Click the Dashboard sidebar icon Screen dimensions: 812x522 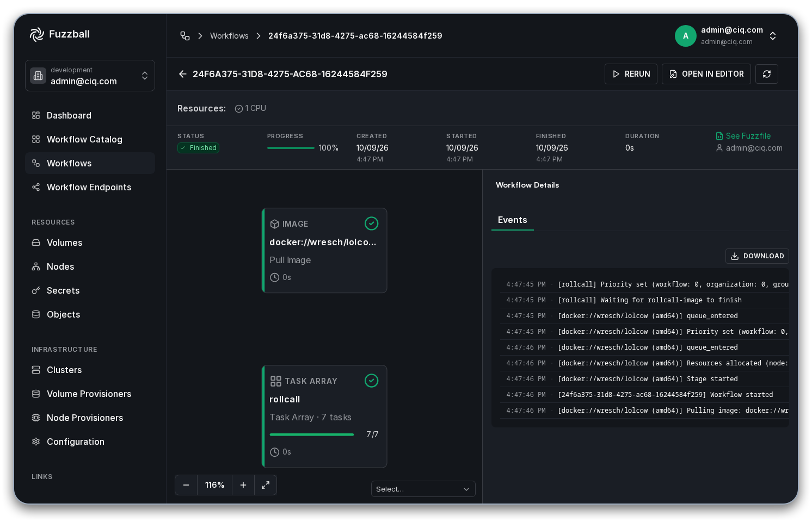36,115
